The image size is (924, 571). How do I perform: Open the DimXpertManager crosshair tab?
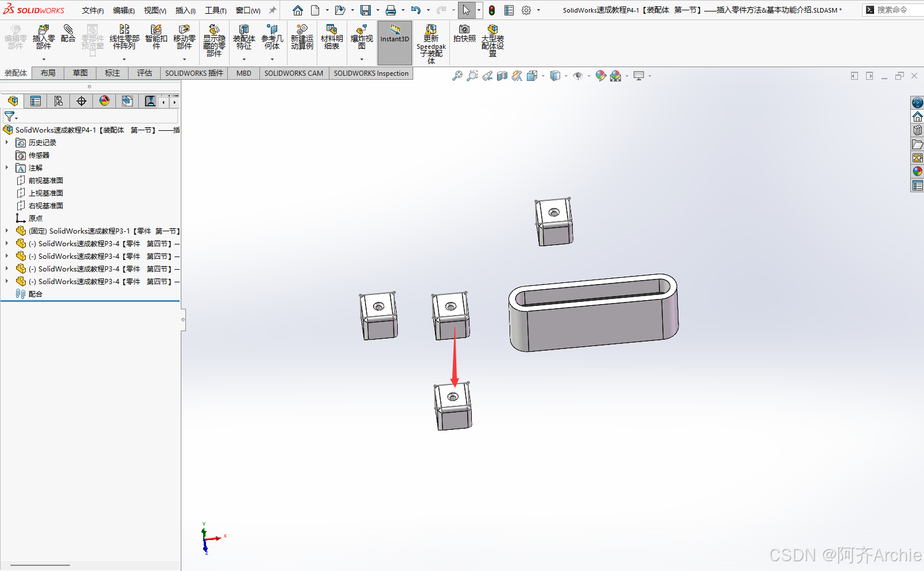click(x=81, y=101)
